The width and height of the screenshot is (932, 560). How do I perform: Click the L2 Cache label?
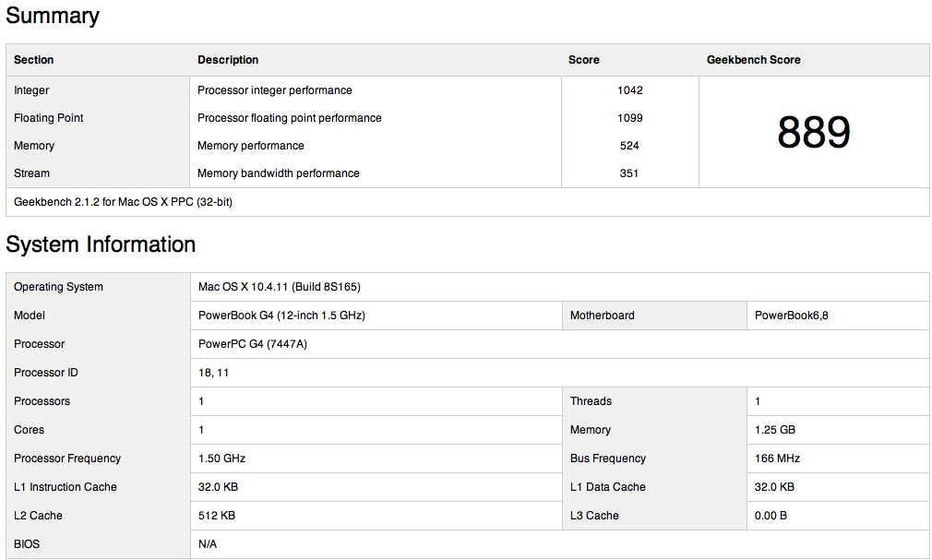click(x=38, y=516)
